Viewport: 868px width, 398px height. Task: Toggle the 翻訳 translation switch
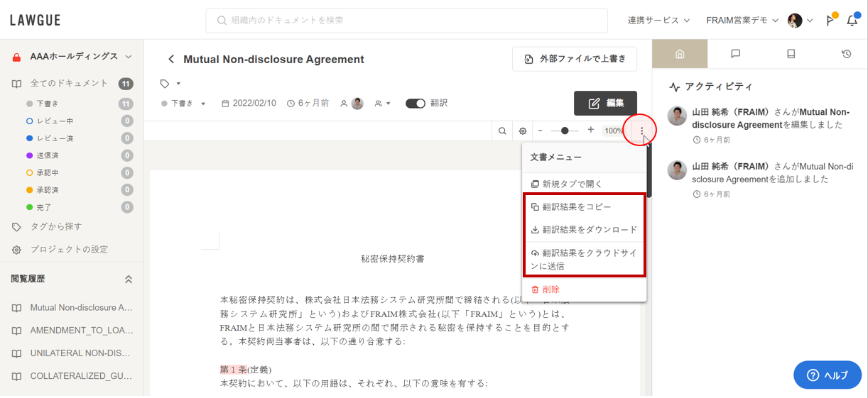pos(416,104)
